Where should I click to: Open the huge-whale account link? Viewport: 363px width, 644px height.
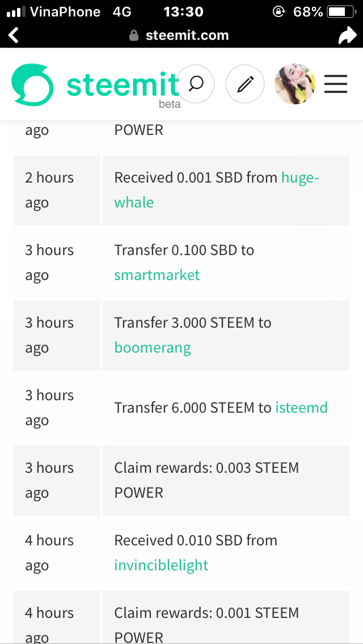[x=217, y=190]
